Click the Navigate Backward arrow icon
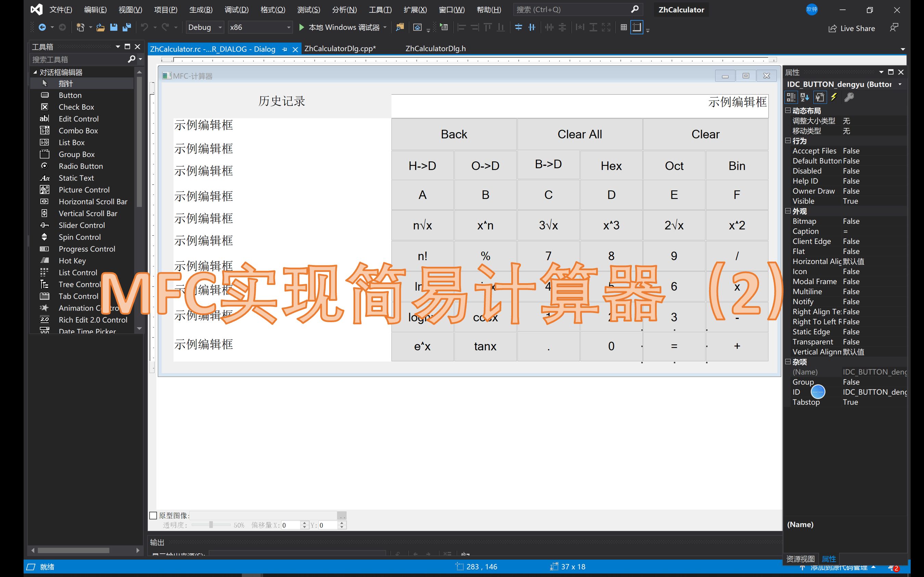The height and width of the screenshot is (577, 924). click(42, 27)
